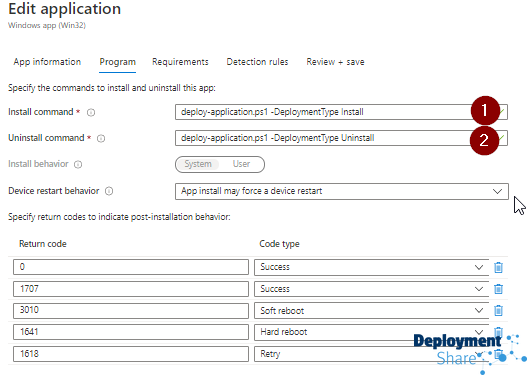
Task: Click the Edit application heading
Action: 65,9
